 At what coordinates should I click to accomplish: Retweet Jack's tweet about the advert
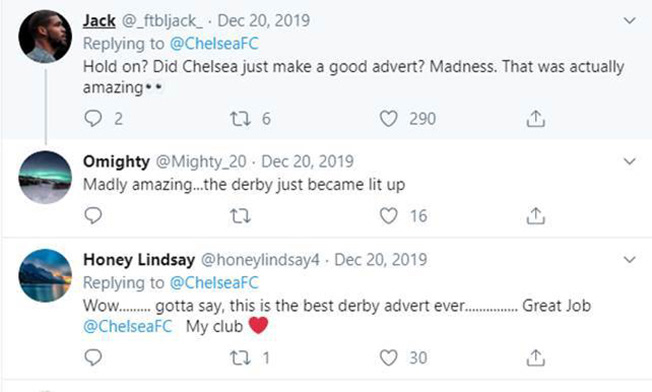tap(240, 119)
